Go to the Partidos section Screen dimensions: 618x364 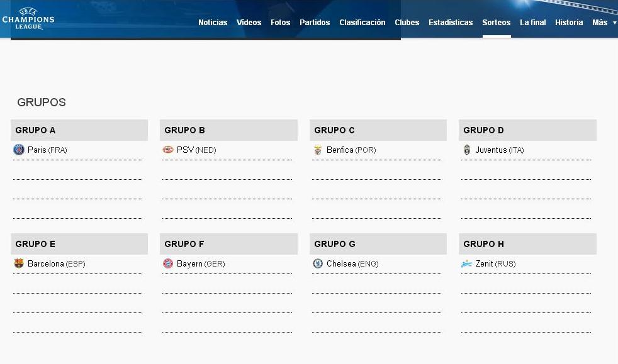click(315, 23)
